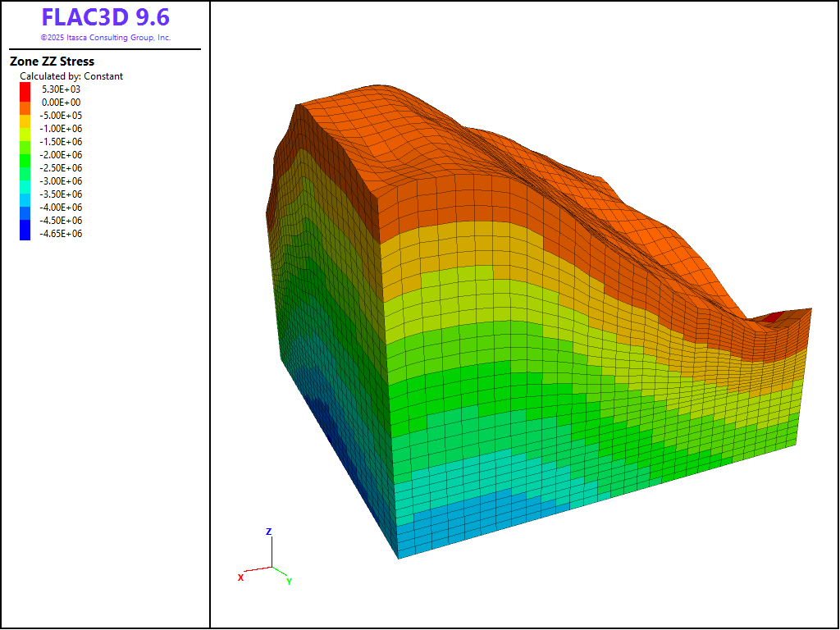Click the FLAC3D 9.6 title text

pyautogui.click(x=106, y=18)
